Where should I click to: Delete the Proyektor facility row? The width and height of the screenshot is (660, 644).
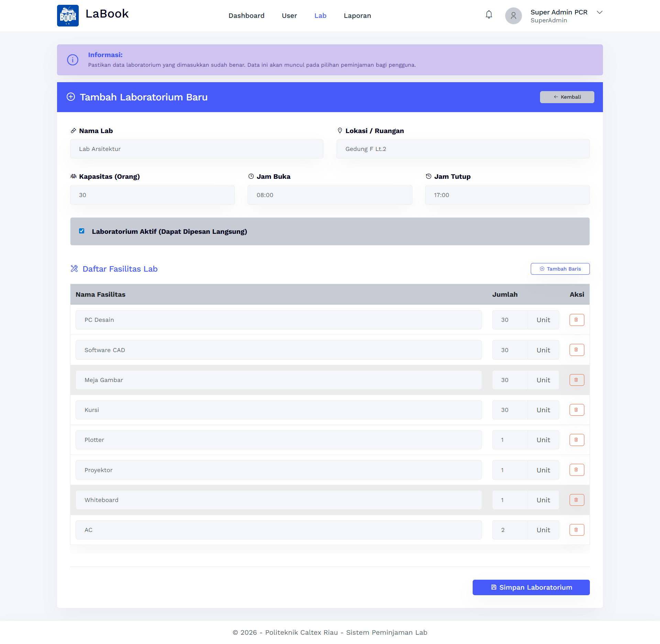(577, 470)
